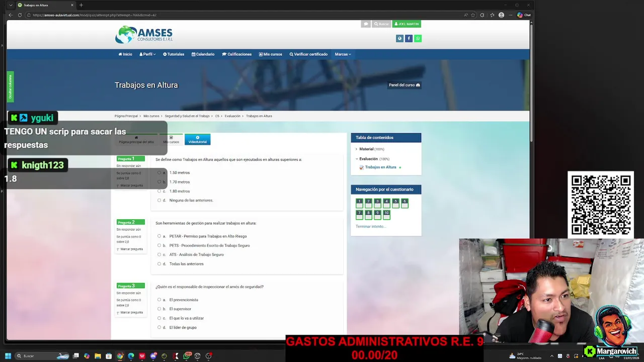Jump to question 1 in quiz navigation
Viewport: 644px width, 362px height.
pos(359,203)
